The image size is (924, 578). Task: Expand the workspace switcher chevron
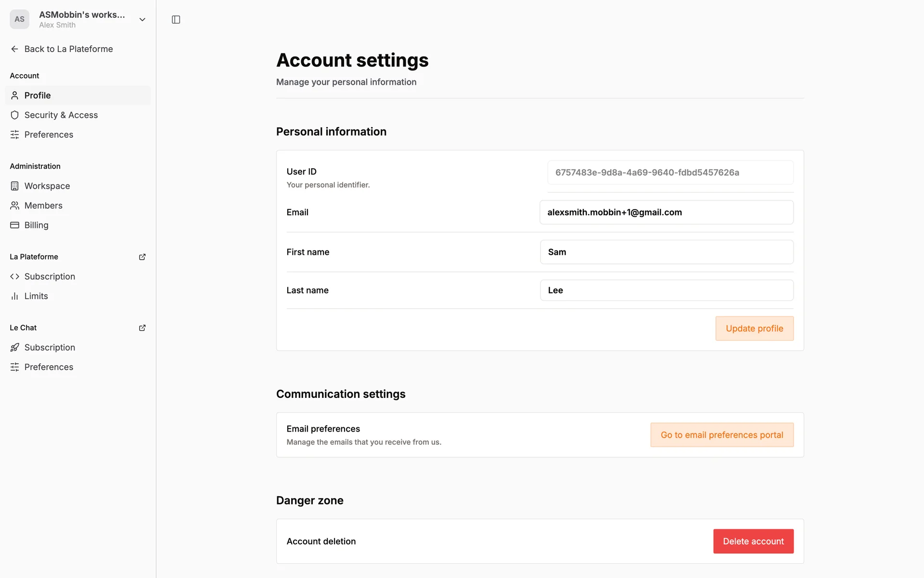click(142, 20)
